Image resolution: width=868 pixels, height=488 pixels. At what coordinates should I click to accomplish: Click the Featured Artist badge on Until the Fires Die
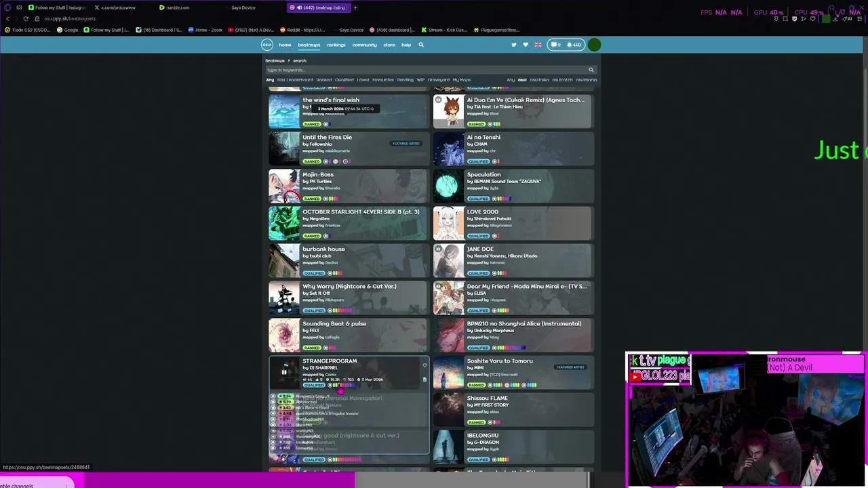coord(406,144)
